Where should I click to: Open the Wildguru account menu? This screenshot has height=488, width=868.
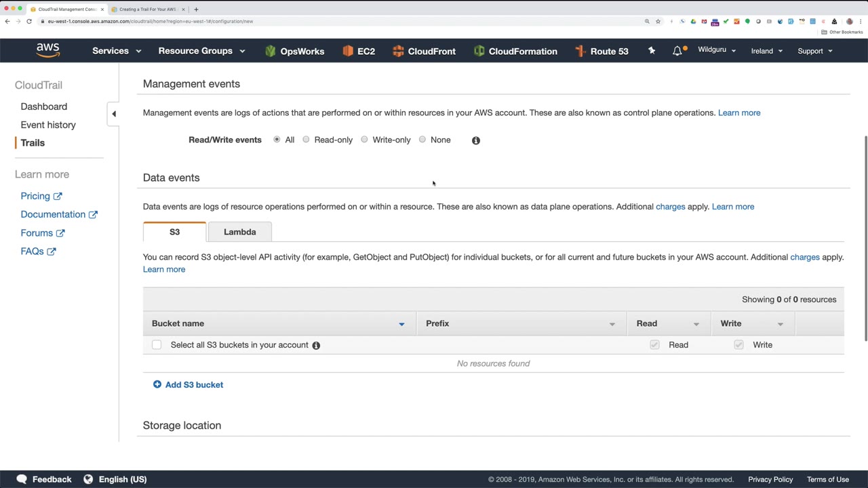pos(717,50)
